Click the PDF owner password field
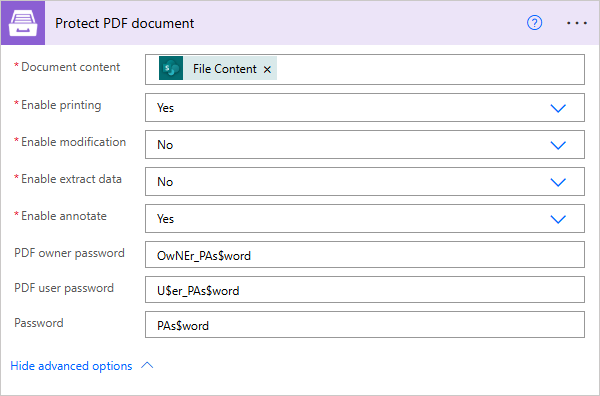 coord(365,255)
